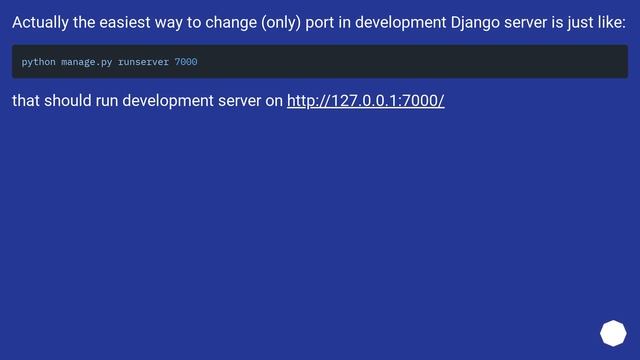Viewport: 640px width, 360px height.
Task: Click the word Django in the heading
Action: pos(475,22)
